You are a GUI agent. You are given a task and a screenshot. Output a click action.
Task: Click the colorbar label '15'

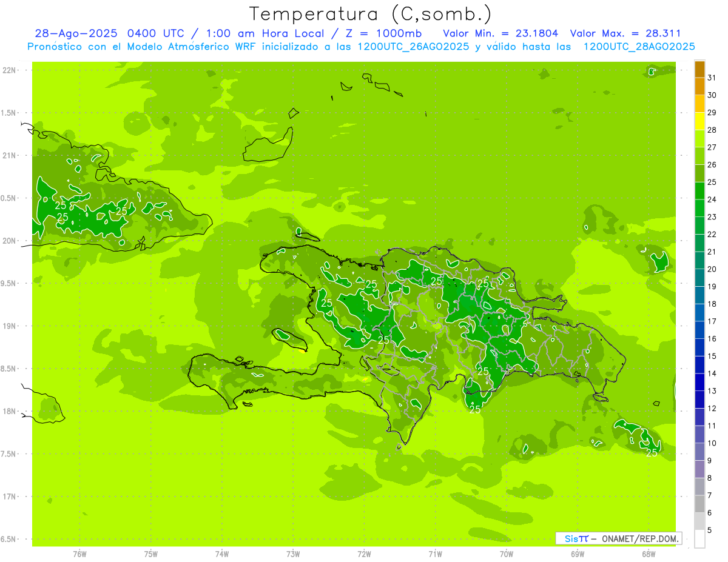(x=712, y=356)
